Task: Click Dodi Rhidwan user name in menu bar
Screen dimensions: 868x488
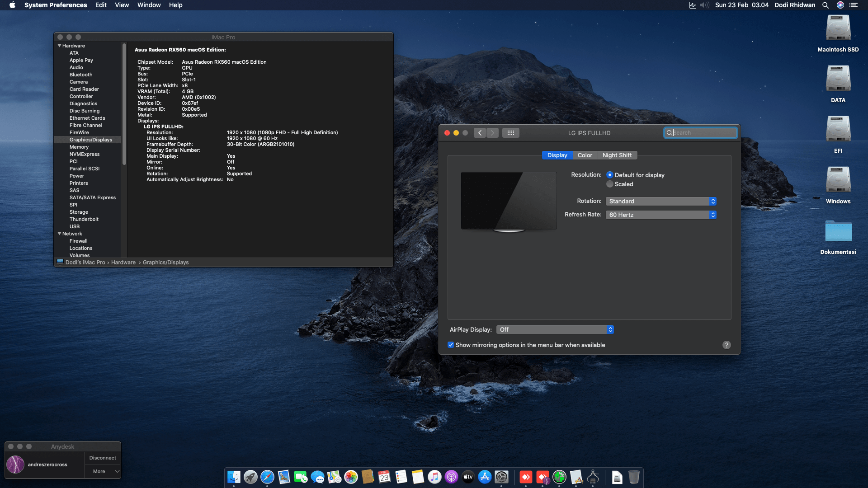Action: click(x=795, y=5)
